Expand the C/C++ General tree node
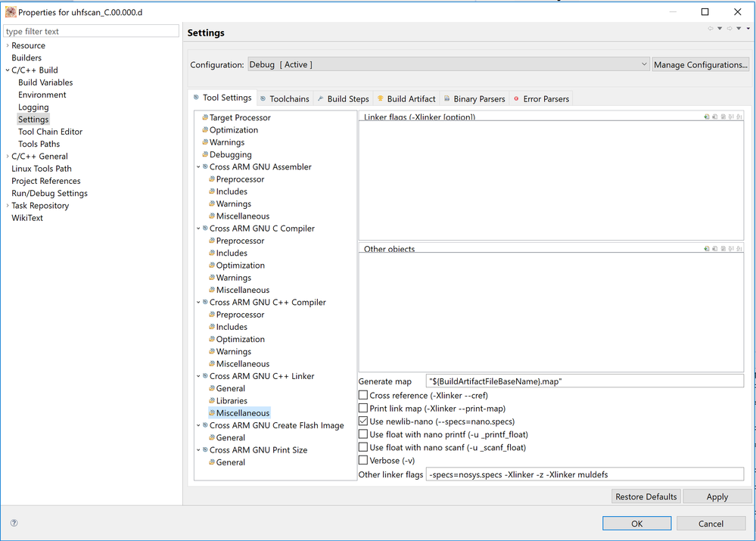 (x=7, y=157)
